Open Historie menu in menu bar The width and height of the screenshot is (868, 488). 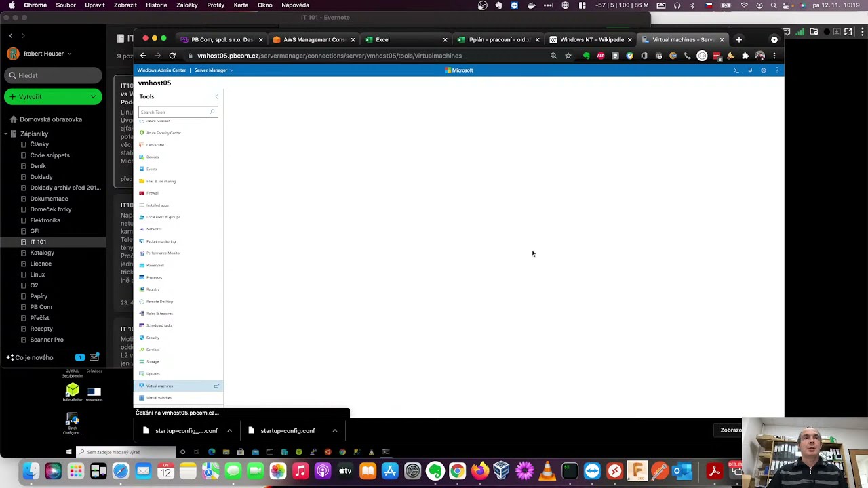[157, 5]
